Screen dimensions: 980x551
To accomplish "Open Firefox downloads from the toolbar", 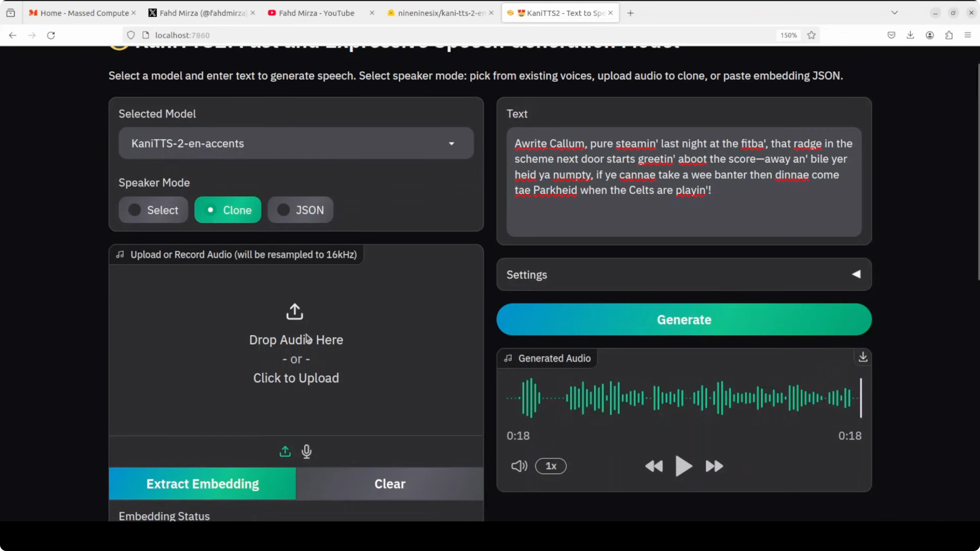I will click(x=910, y=35).
